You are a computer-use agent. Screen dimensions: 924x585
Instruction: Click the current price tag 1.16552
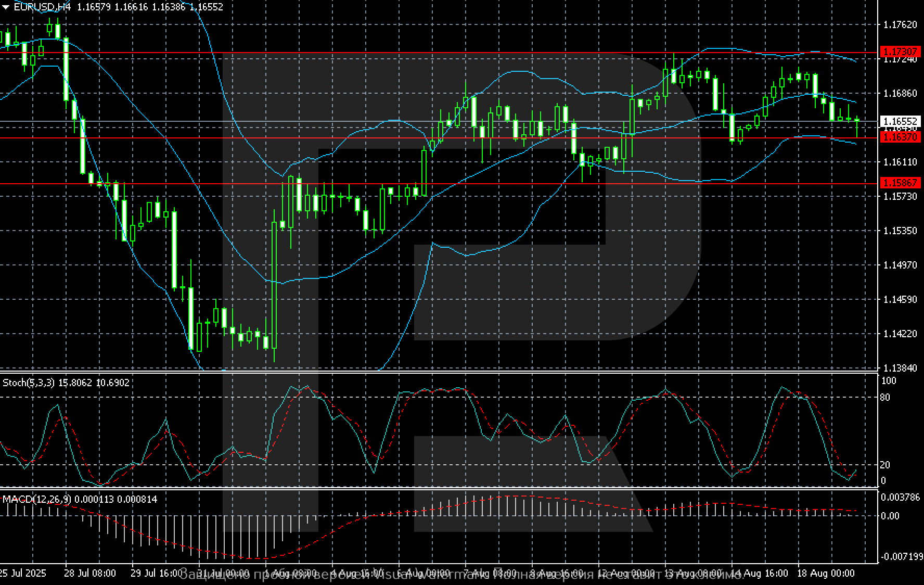[900, 122]
